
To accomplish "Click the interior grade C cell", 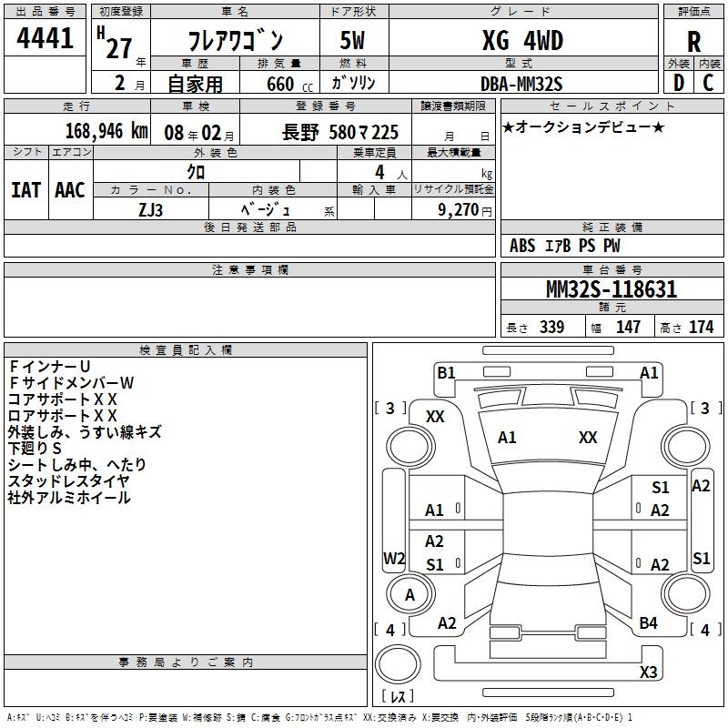I will (x=709, y=83).
